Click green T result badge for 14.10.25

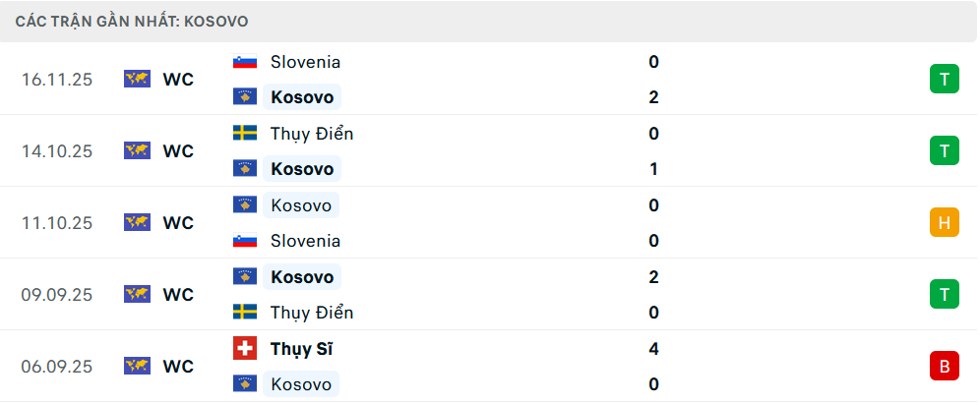pos(944,151)
